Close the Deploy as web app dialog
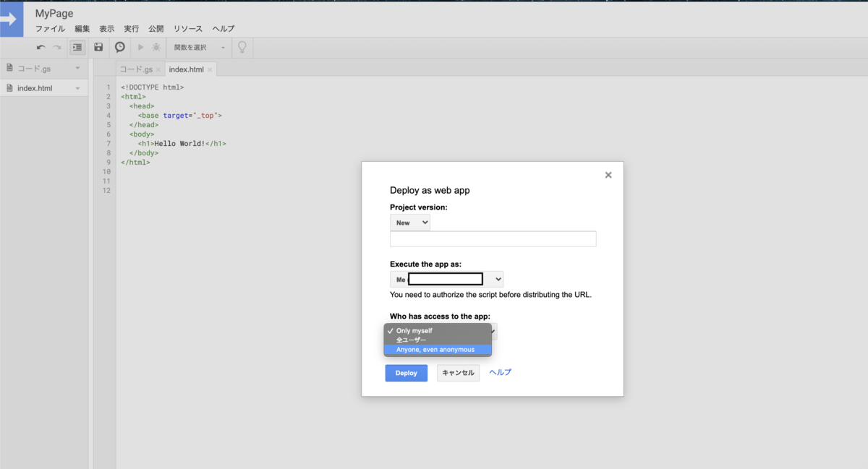Screen dimensions: 868x469 click(608, 175)
